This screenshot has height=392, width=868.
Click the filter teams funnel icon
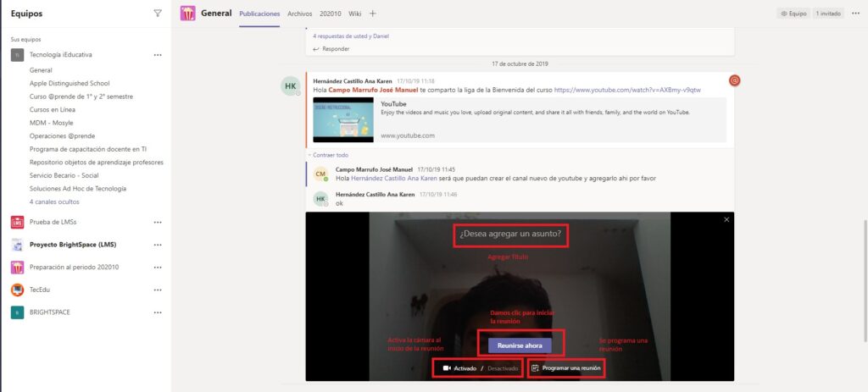[157, 14]
